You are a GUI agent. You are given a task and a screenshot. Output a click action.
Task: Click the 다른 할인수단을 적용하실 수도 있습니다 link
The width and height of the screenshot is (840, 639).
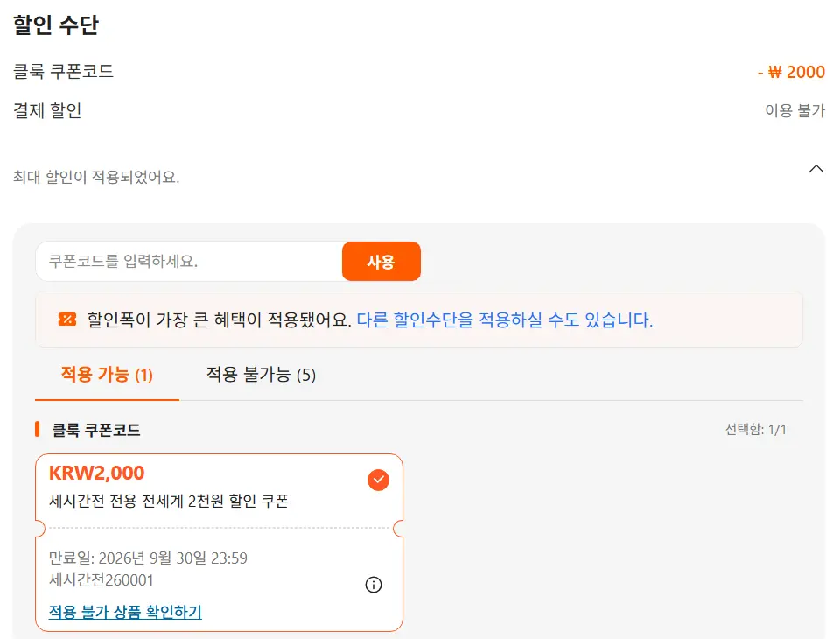tap(505, 319)
